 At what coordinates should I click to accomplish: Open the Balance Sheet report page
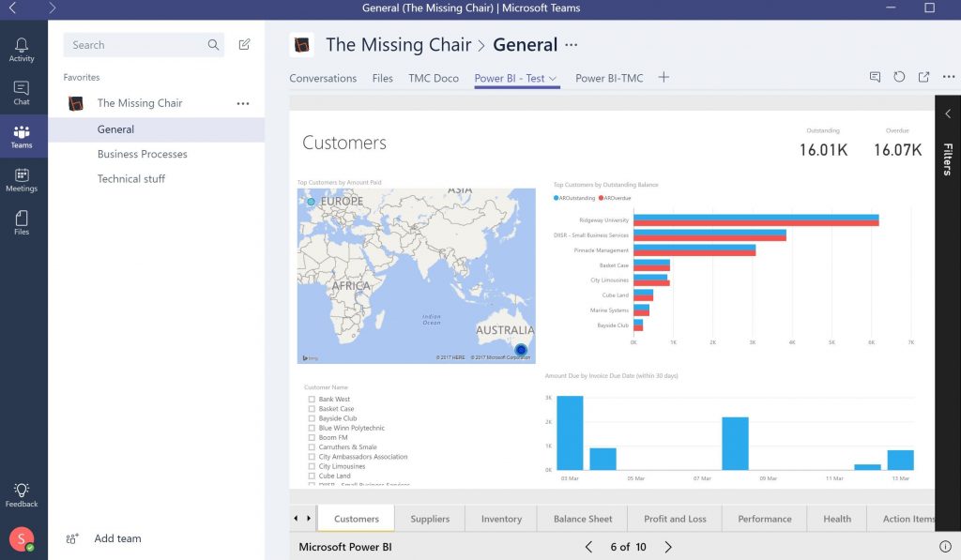click(583, 519)
